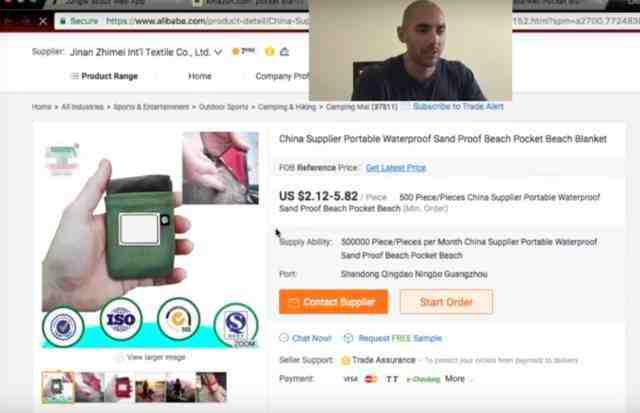Stop page loading with the X button
640x413 pixels.
tap(43, 21)
